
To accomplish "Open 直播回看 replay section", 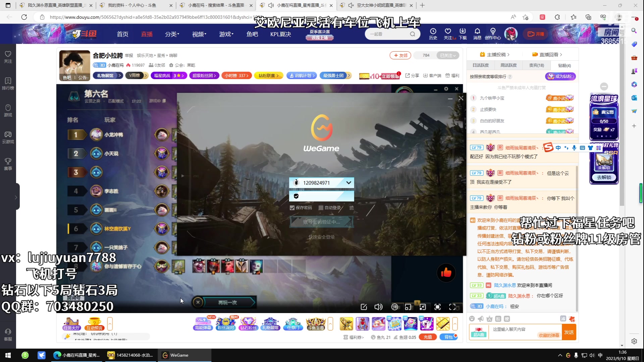I will [x=547, y=55].
